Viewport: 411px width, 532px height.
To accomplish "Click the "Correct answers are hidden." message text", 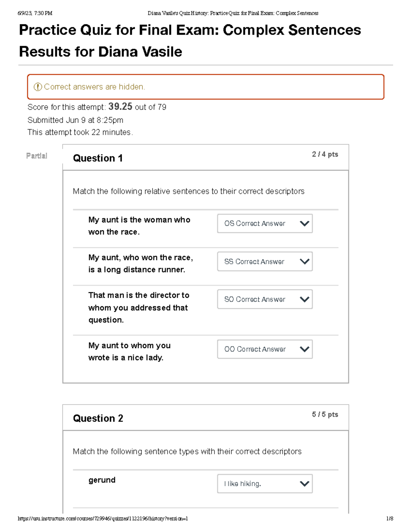I will [x=95, y=87].
